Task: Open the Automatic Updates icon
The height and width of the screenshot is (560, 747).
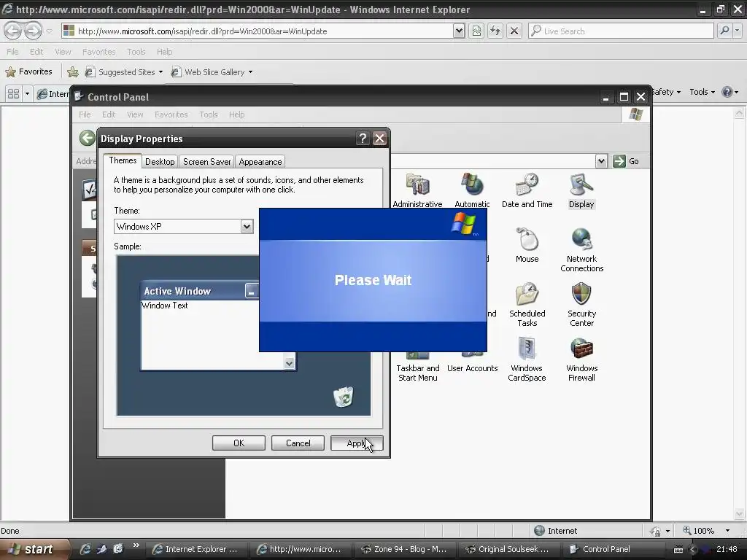Action: (472, 191)
